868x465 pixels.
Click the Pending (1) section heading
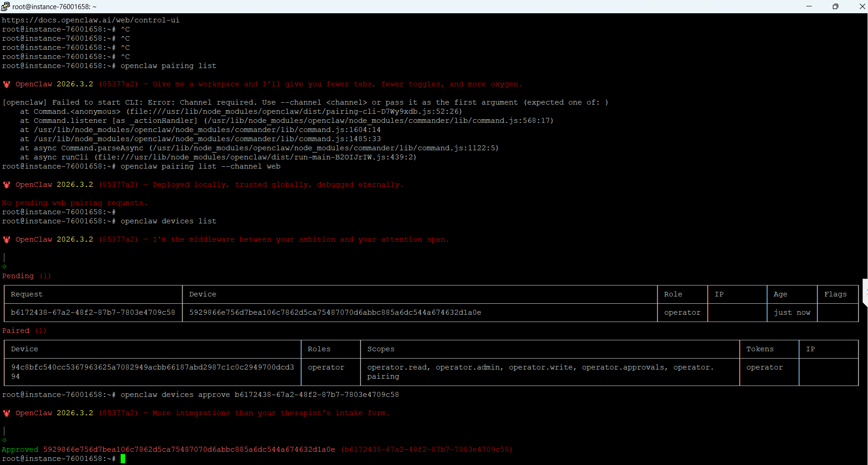[26, 276]
